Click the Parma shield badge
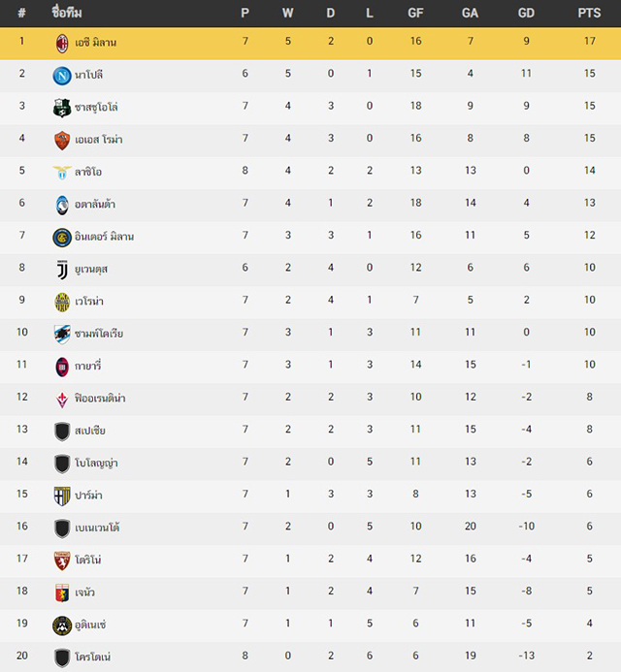This screenshot has width=621, height=672. [x=62, y=496]
